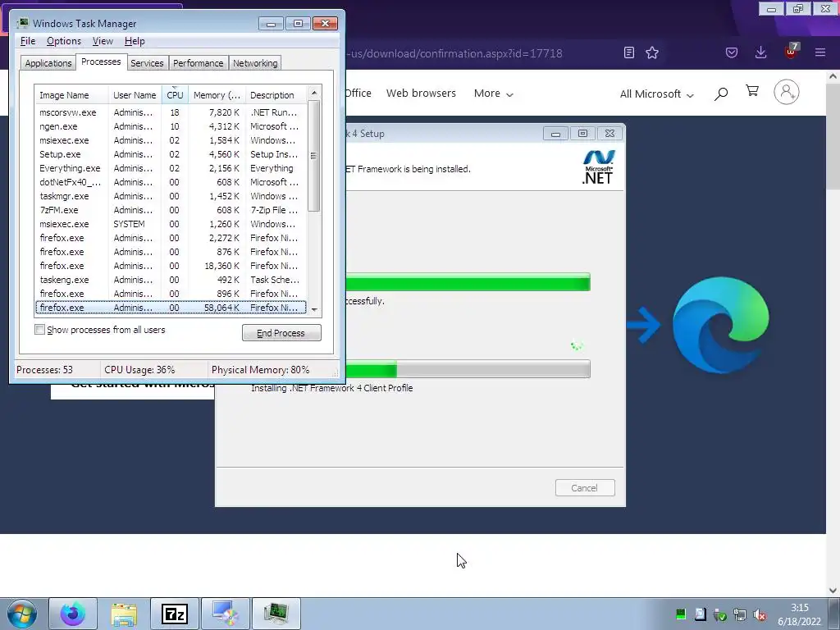
Task: Open the Windows Start button
Action: (22, 614)
